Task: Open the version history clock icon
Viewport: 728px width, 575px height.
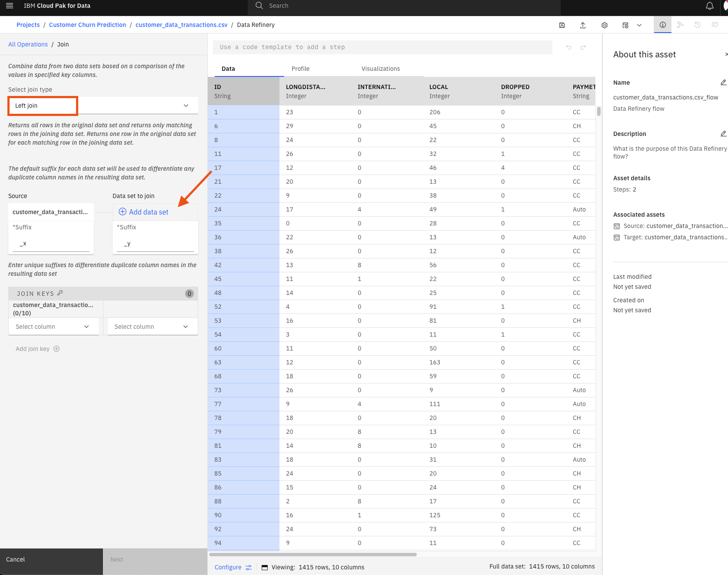Action: coord(698,25)
